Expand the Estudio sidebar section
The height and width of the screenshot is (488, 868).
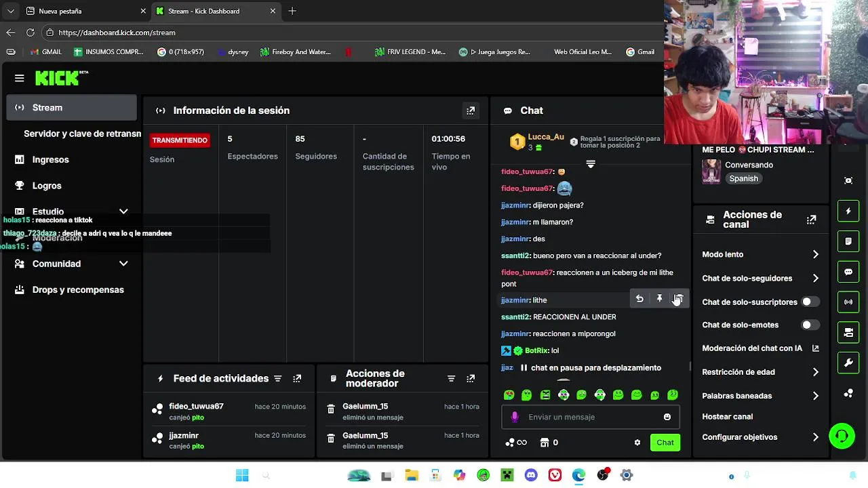tap(123, 211)
